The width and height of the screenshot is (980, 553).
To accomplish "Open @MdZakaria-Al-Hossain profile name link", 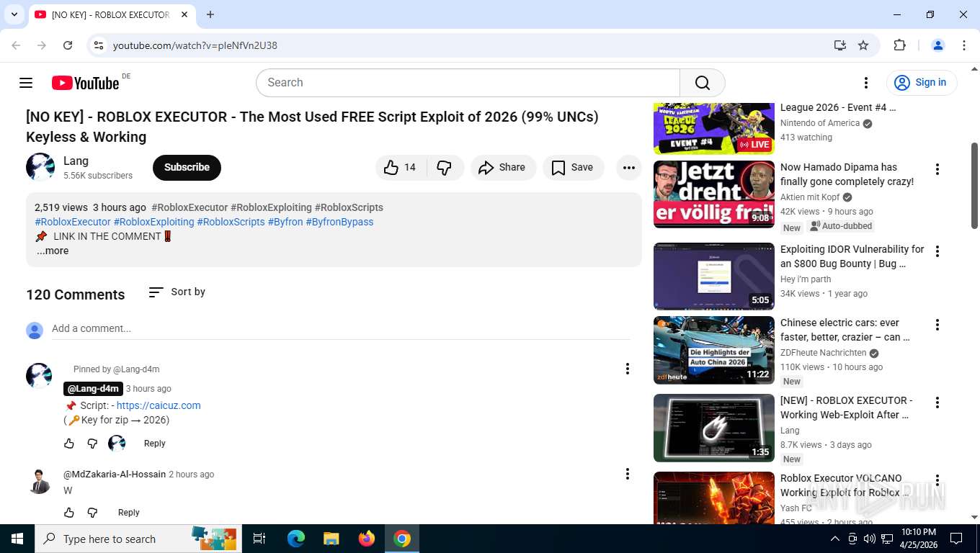I will pos(115,475).
